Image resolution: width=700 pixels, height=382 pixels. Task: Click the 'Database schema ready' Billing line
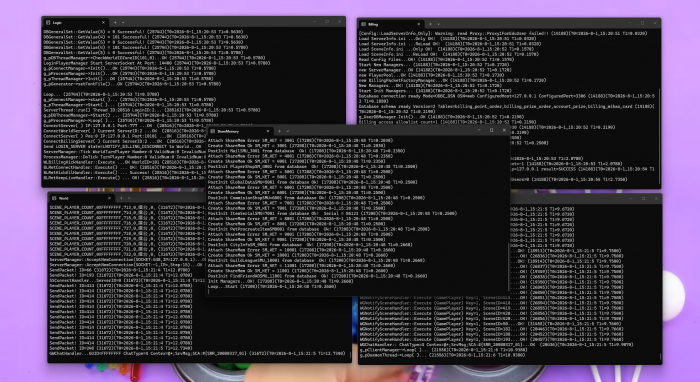click(507, 108)
